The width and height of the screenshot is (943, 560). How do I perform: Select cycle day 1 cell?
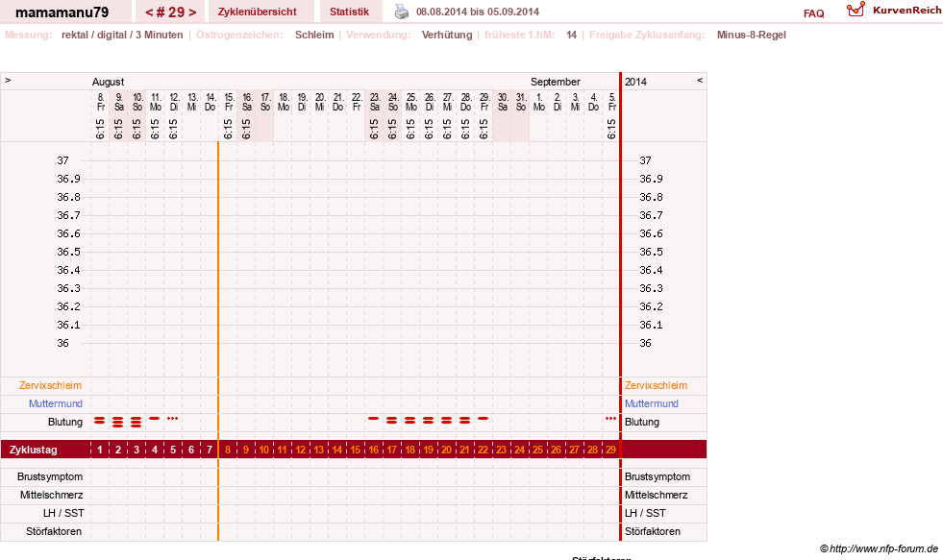coord(100,450)
